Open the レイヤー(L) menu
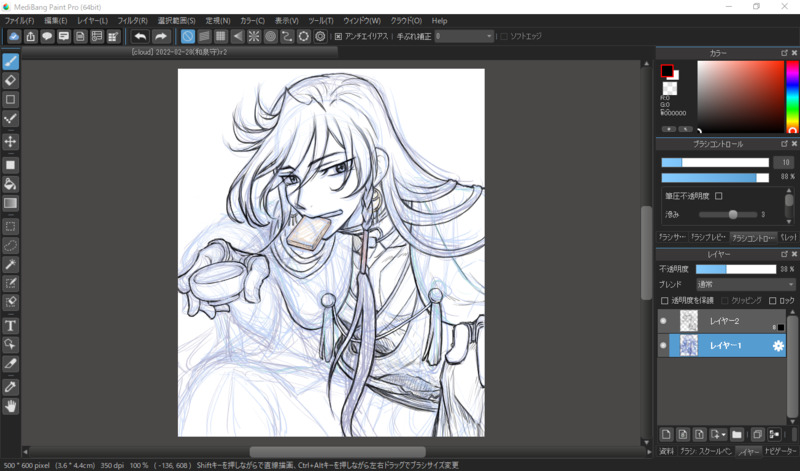The width and height of the screenshot is (800, 471). pos(92,21)
